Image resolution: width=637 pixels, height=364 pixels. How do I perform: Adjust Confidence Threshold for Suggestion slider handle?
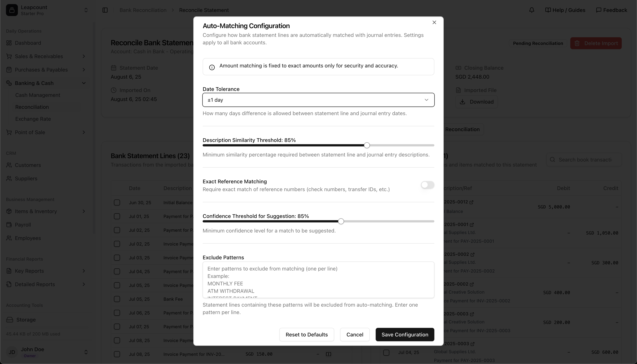tap(341, 221)
